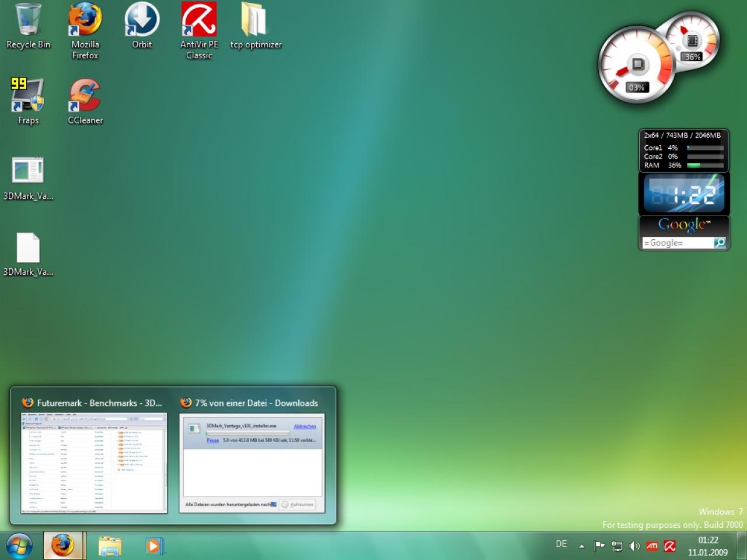747x560 pixels.
Task: Open the network tray icon
Action: 617,546
